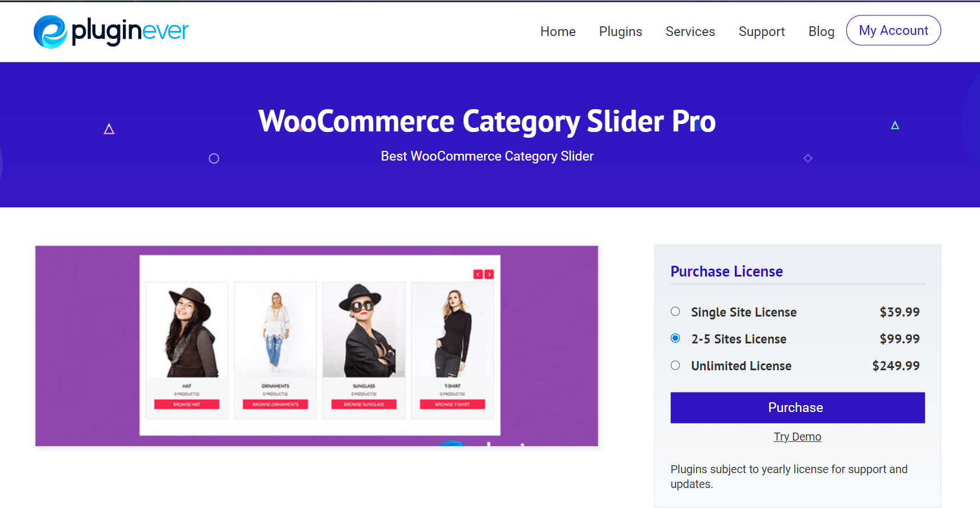Image resolution: width=980 pixels, height=508 pixels.
Task: Select the Unlimited License radio button
Action: 675,365
